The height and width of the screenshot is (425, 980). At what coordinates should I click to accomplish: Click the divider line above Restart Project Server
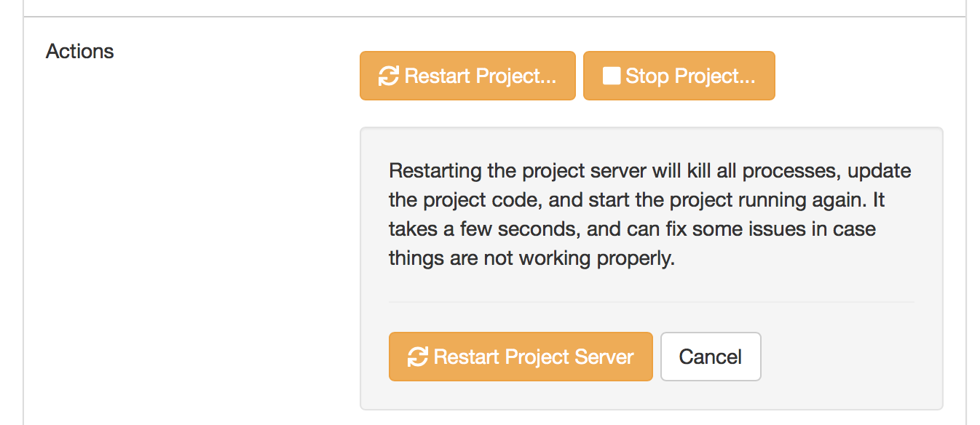(x=651, y=302)
